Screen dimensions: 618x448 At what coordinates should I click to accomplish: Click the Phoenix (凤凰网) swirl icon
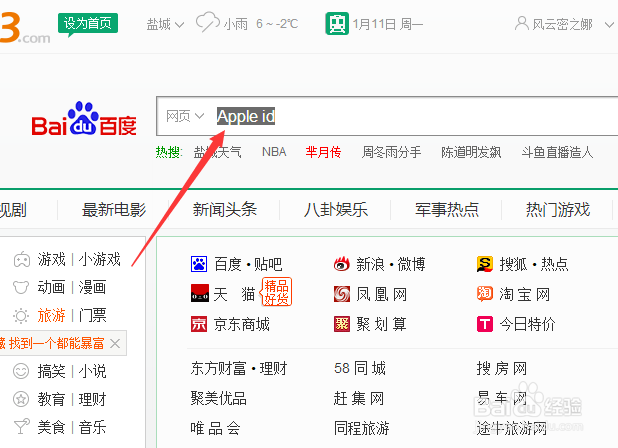coord(342,294)
